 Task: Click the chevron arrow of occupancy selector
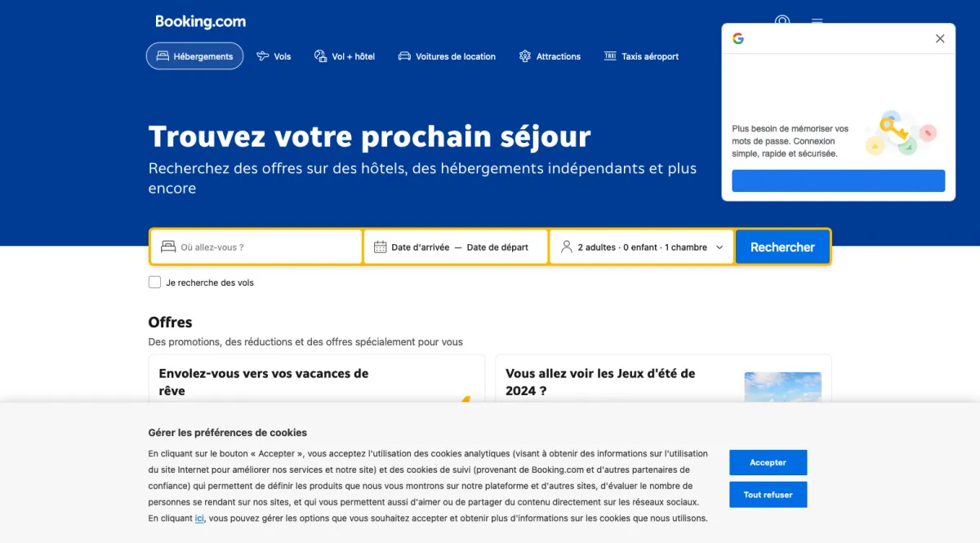pyautogui.click(x=719, y=247)
